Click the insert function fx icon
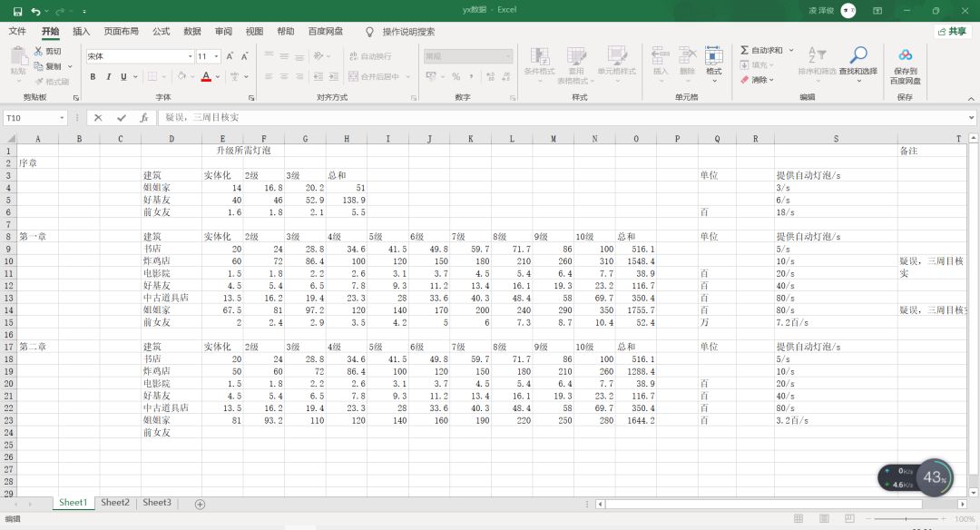This screenshot has width=980, height=530. click(143, 117)
